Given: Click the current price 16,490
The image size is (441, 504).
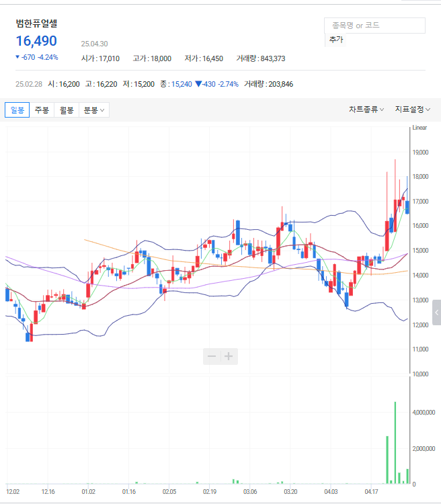Looking at the screenshot, I should pos(36,41).
